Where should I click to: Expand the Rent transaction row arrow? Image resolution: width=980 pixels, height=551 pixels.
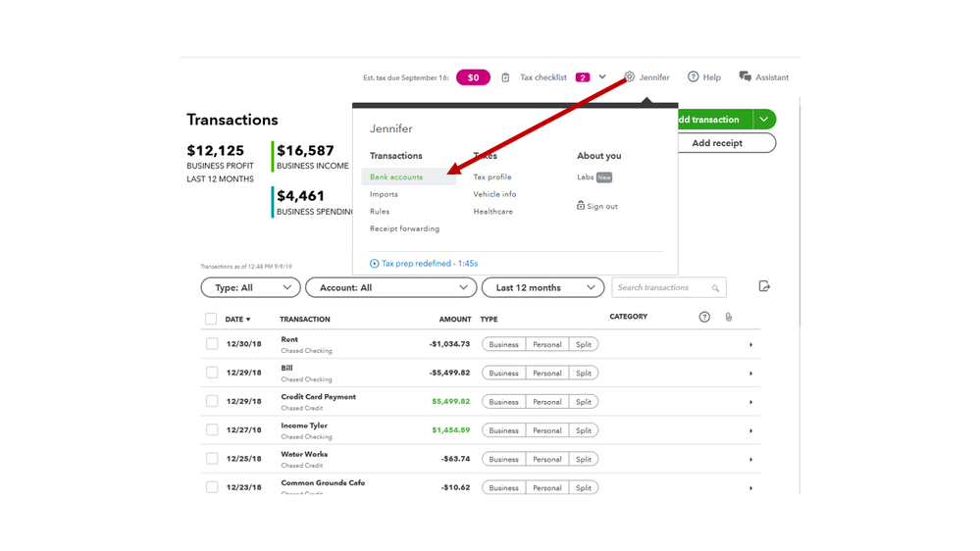tap(750, 345)
